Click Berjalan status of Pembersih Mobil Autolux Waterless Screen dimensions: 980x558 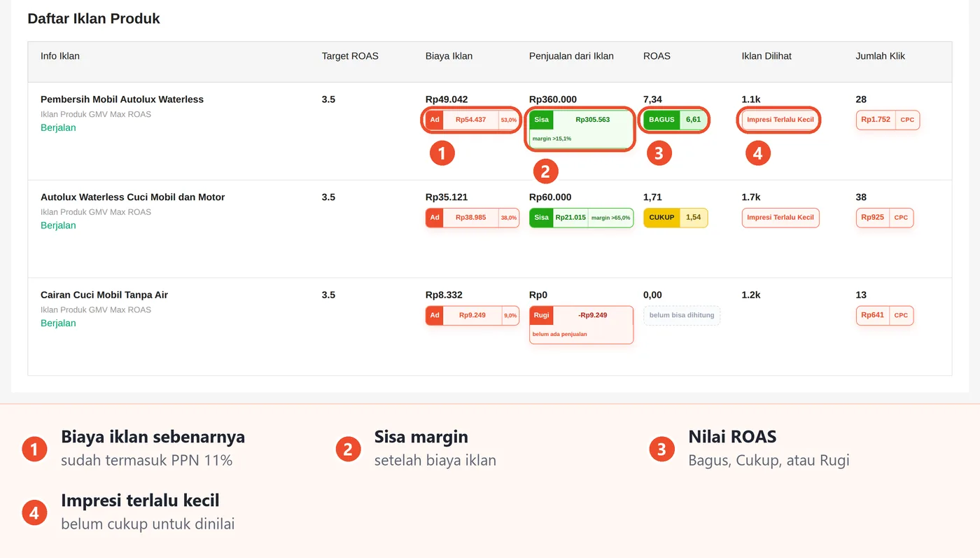[58, 127]
